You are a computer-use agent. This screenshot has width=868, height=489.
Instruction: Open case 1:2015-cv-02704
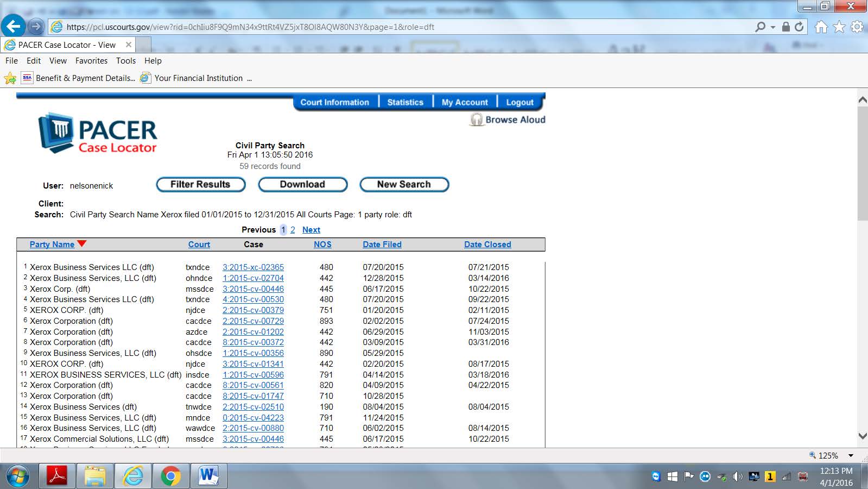point(253,278)
